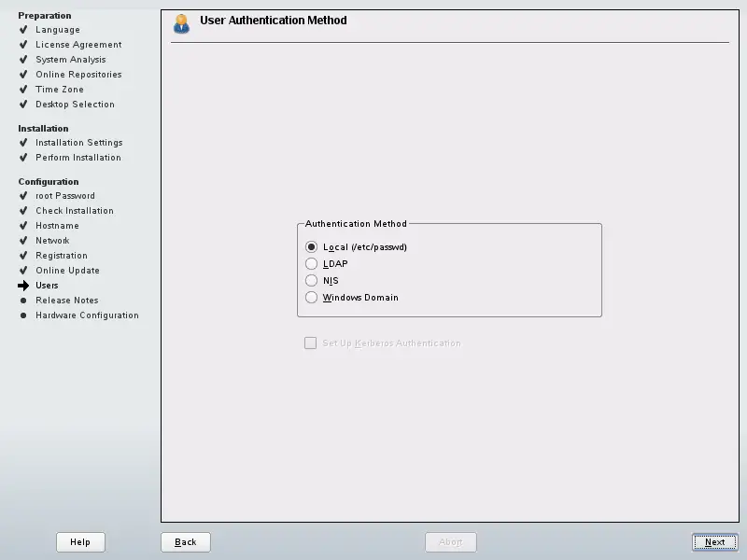Screen dimensions: 747x560
Task: Click the bullet icon beside Release Notes
Action: pos(23,301)
